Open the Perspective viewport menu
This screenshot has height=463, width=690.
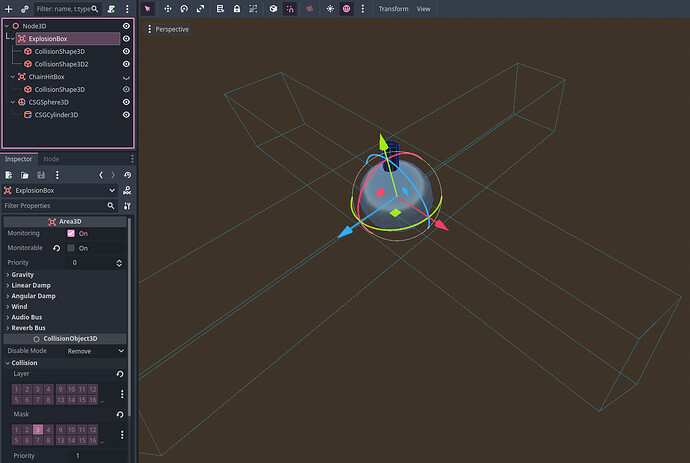pyautogui.click(x=168, y=29)
